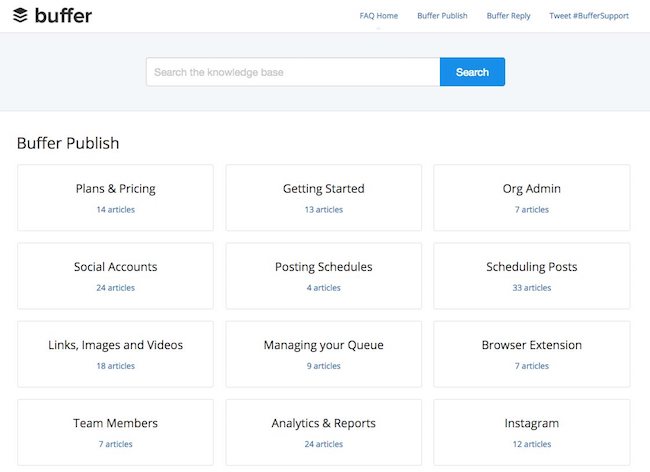Select Managing your Queue category
This screenshot has width=650, height=472.
pyautogui.click(x=323, y=353)
